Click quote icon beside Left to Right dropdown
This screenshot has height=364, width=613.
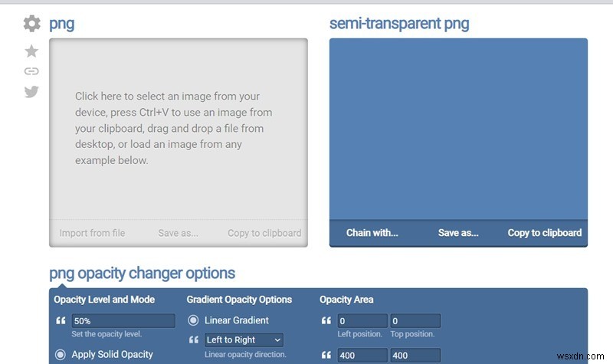194,339
